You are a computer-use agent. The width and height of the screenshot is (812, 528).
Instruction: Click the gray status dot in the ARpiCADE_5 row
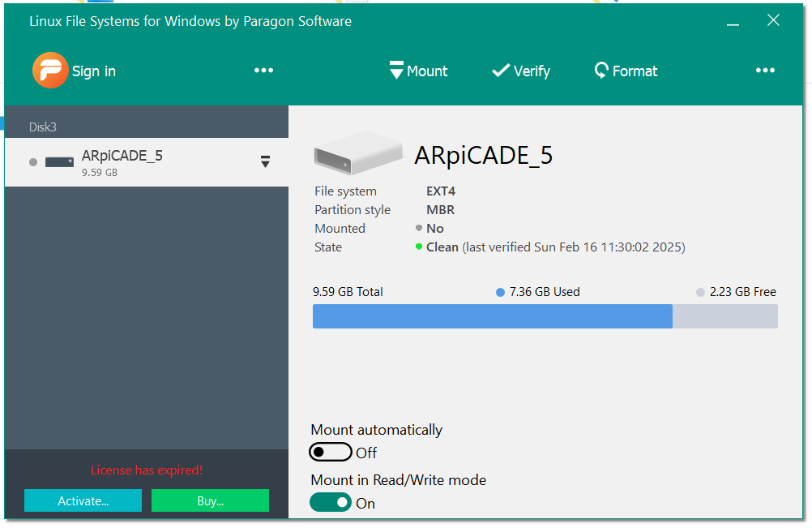[x=33, y=162]
